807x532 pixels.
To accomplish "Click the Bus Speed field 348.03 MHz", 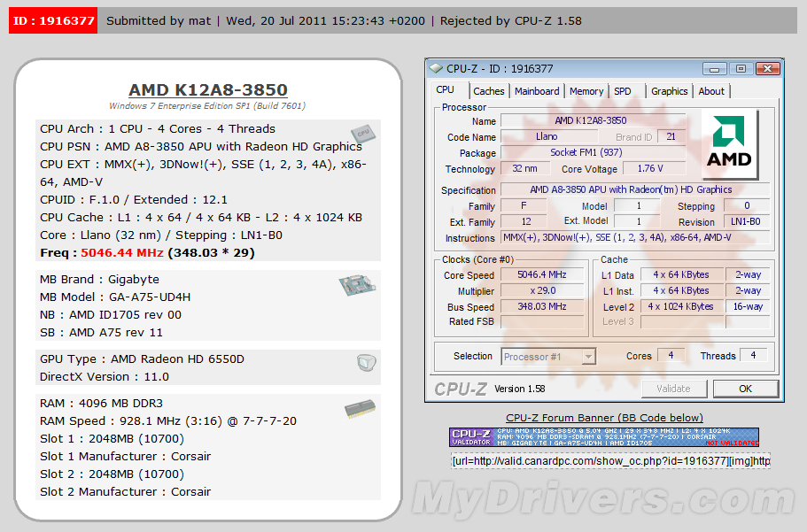I will coord(542,306).
